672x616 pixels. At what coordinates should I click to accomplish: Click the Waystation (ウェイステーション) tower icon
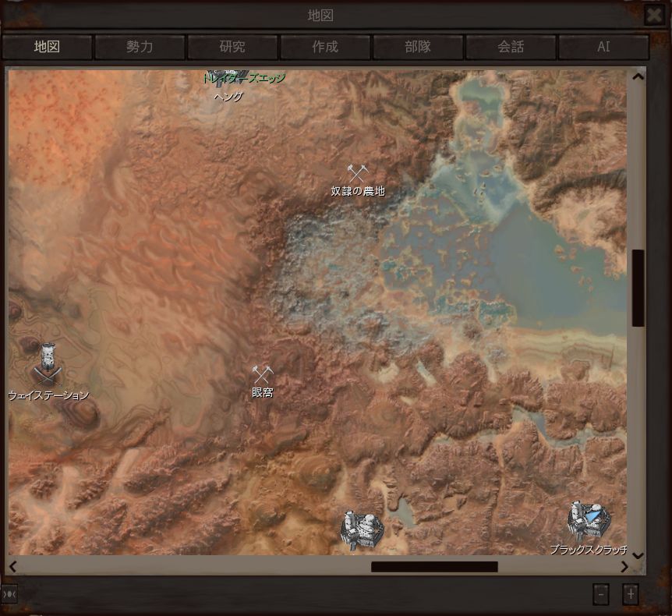pyautogui.click(x=48, y=363)
